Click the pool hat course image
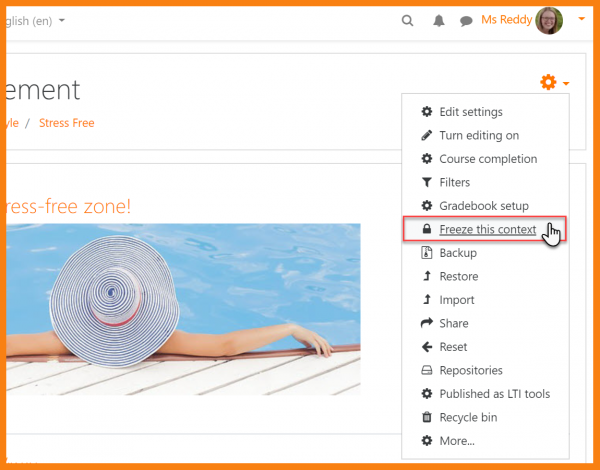Screen dimensions: 600x470 click(x=182, y=308)
